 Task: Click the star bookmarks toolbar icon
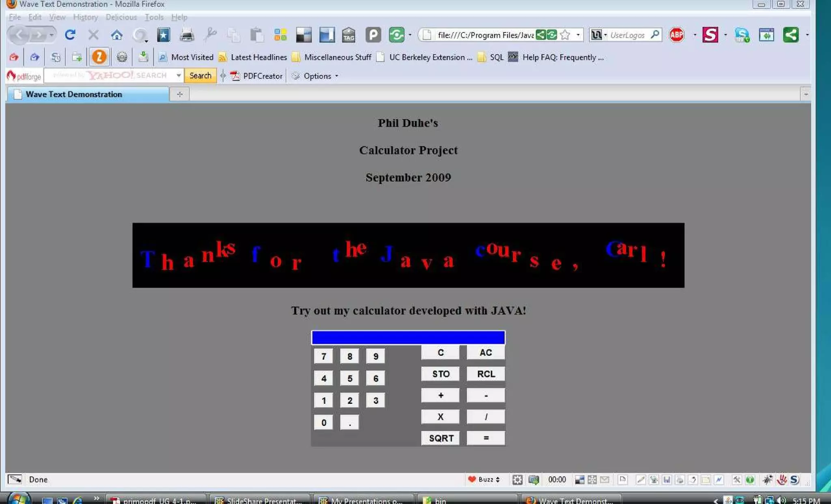(164, 35)
